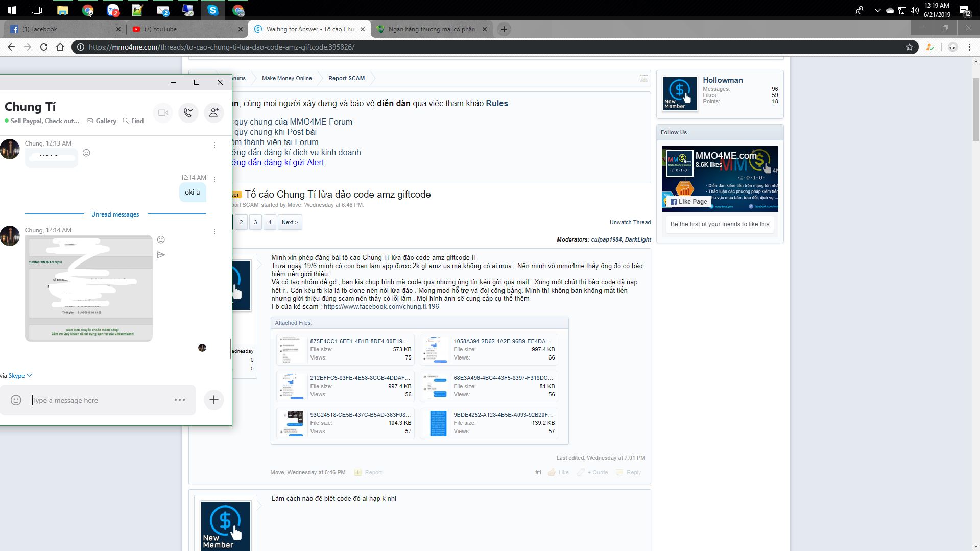Open the Skype taskbar icon
980x551 pixels.
[213, 10]
